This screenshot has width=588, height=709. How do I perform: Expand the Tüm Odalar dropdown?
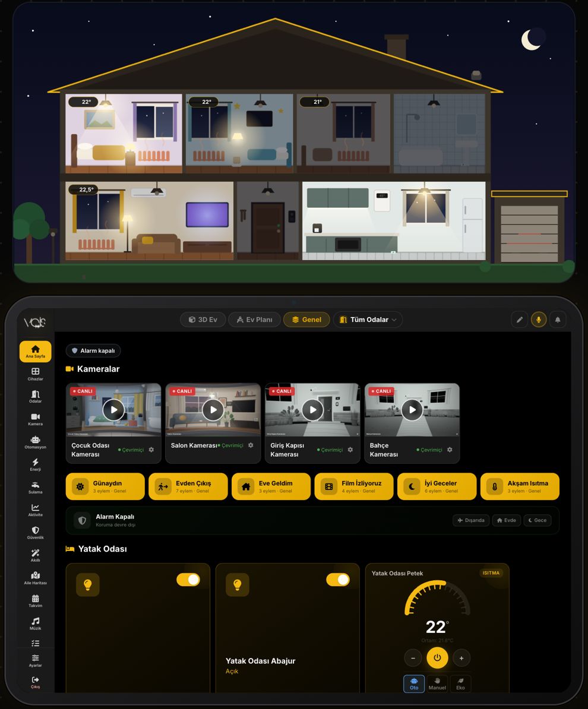pyautogui.click(x=368, y=319)
